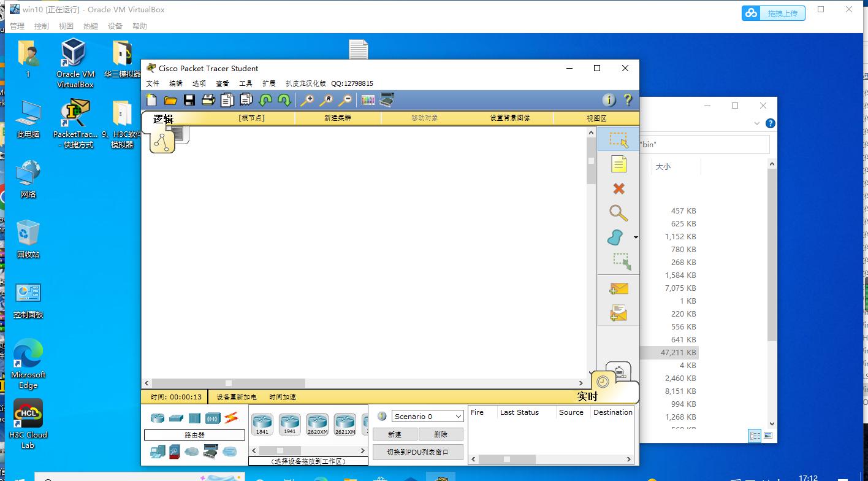Choose the Place Note tool
This screenshot has height=481, width=868.
click(x=619, y=164)
